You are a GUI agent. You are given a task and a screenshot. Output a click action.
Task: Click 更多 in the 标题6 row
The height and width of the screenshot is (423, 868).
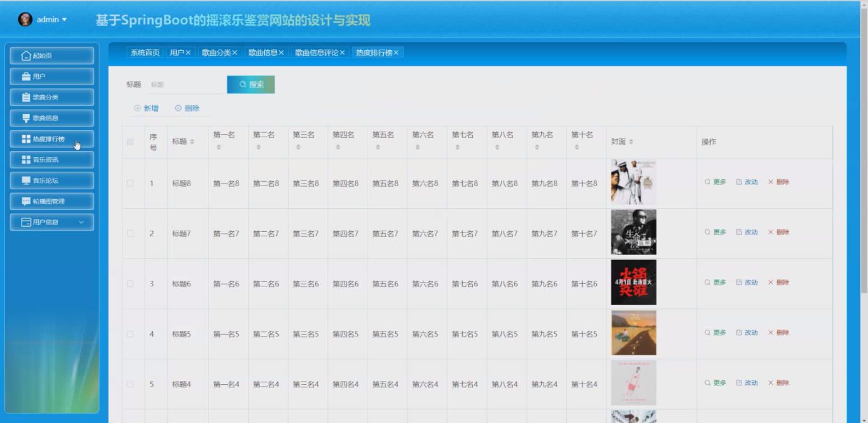715,283
